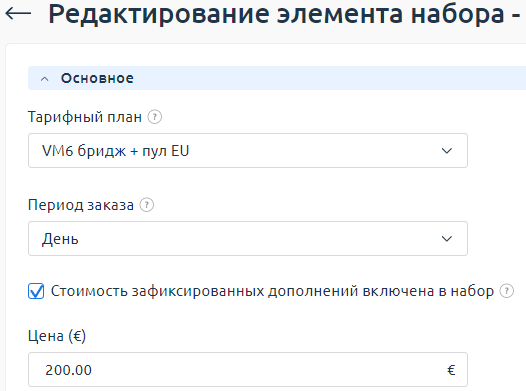Click the Основное heading text
This screenshot has width=526, height=391.
pos(97,78)
